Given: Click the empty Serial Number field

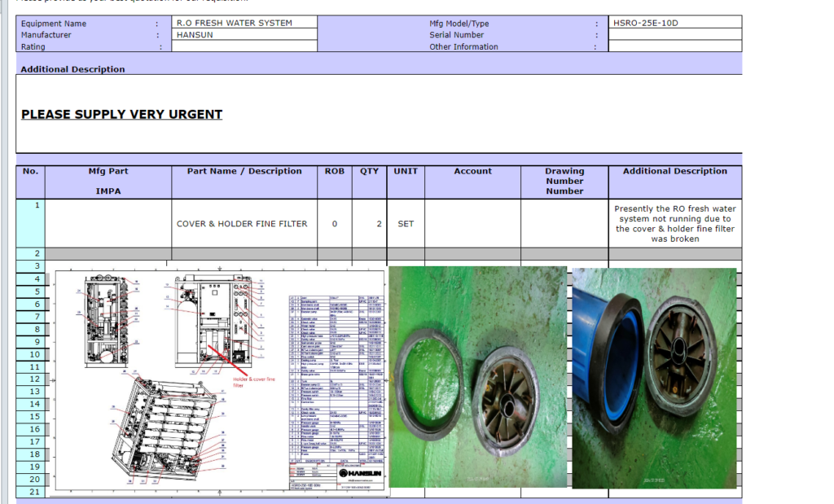Looking at the screenshot, I should [675, 35].
